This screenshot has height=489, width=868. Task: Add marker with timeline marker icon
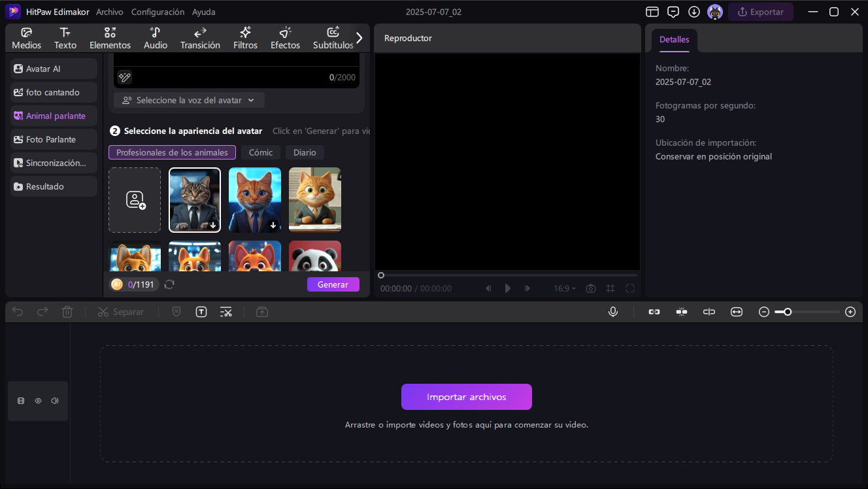click(x=176, y=312)
